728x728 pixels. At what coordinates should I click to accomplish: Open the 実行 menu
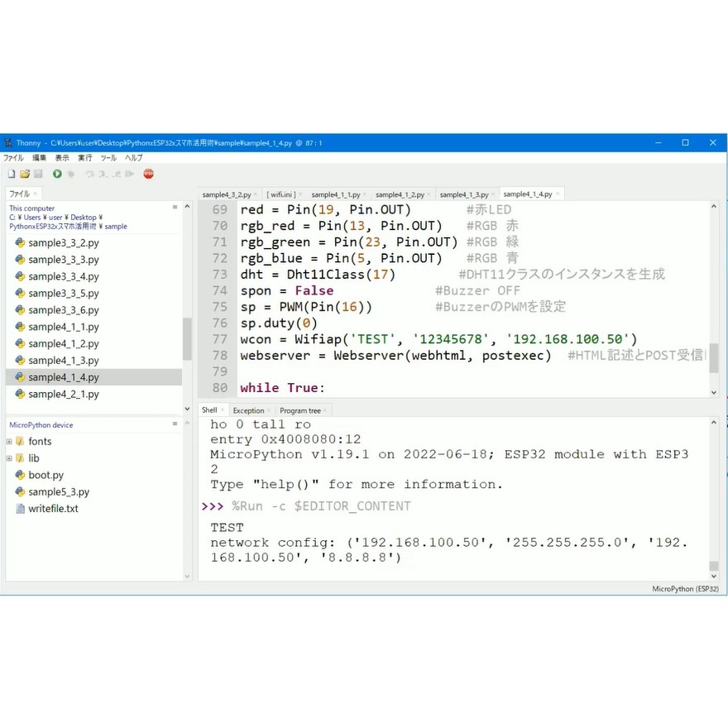point(84,158)
